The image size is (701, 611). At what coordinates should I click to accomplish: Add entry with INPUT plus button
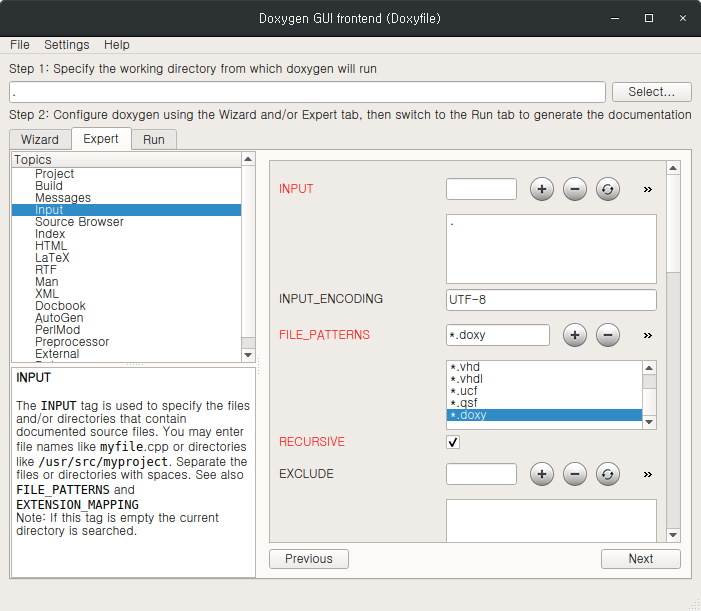542,189
